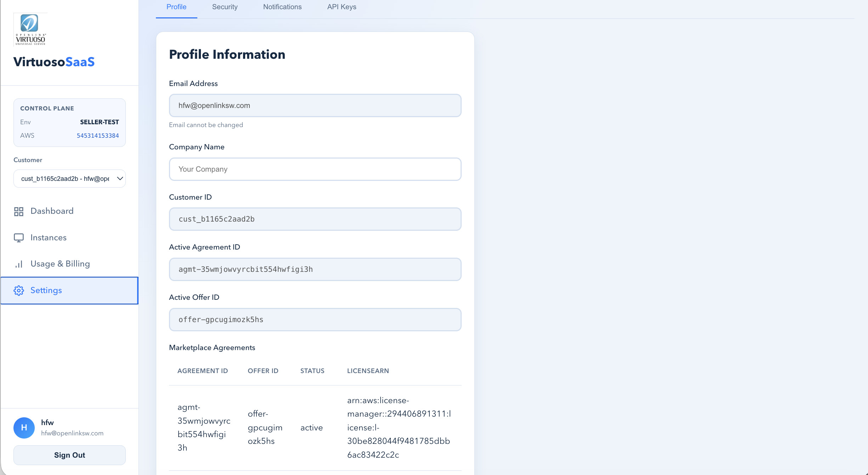Click the STATUS column header

point(312,371)
